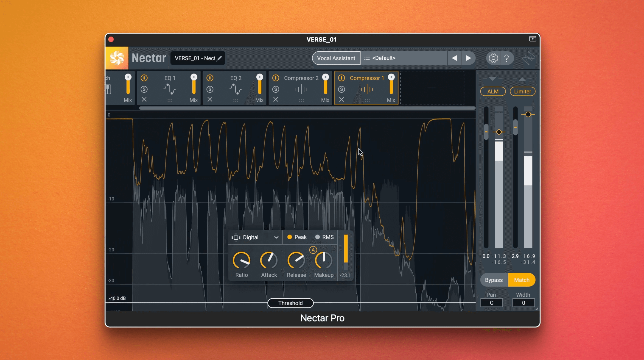Toggle EQ 2 module power button

click(x=210, y=78)
